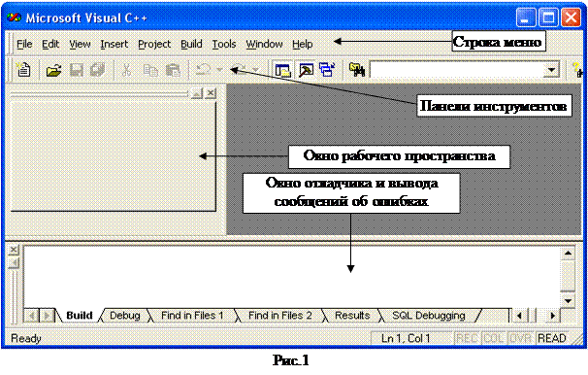Open the Edit menu

(x=50, y=45)
